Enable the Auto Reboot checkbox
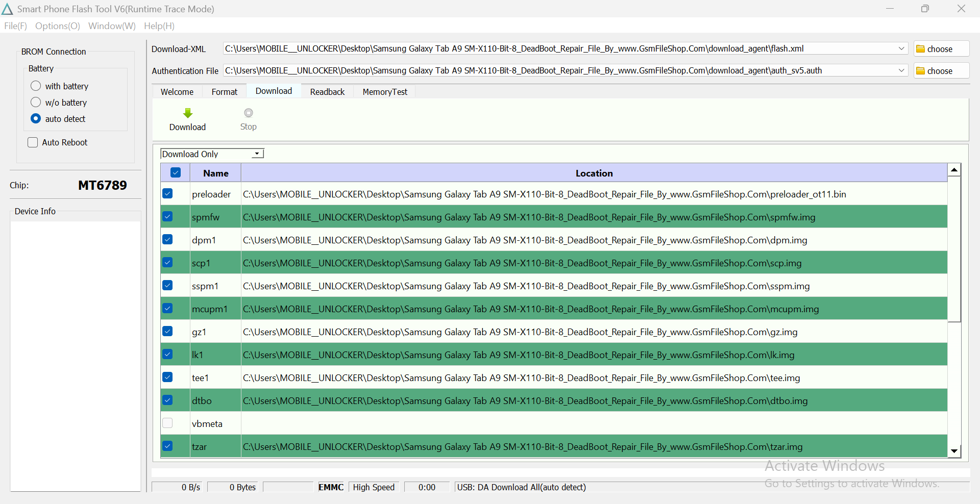Viewport: 980px width, 504px height. click(33, 142)
